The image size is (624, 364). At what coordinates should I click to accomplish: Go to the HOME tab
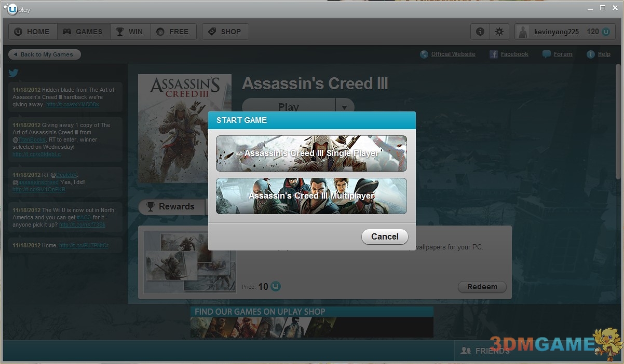(x=33, y=32)
